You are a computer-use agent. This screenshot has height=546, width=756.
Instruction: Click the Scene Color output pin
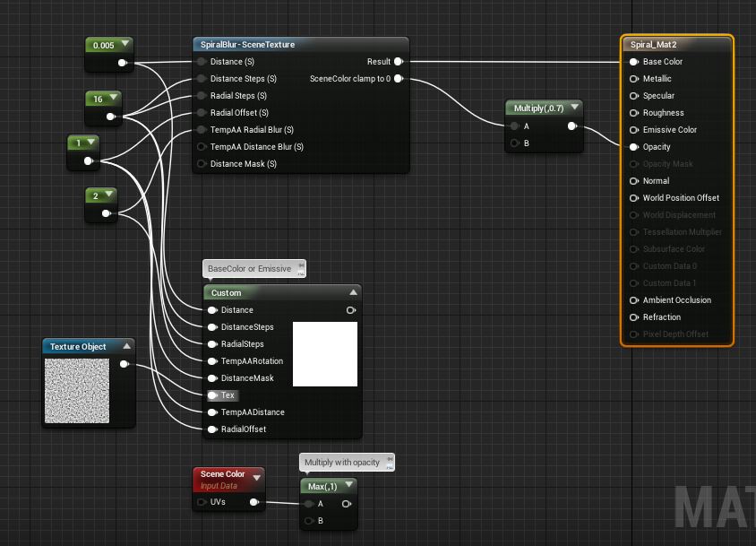click(x=254, y=502)
